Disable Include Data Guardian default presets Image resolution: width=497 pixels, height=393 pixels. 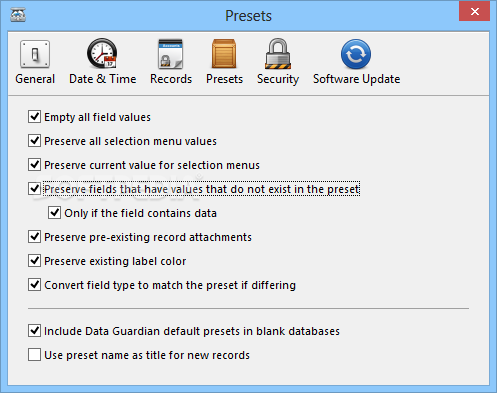click(x=34, y=331)
